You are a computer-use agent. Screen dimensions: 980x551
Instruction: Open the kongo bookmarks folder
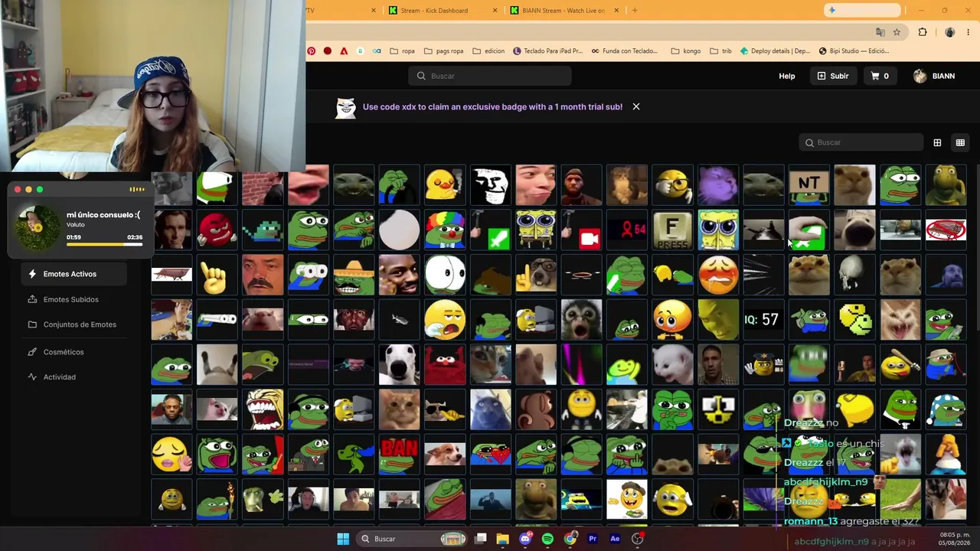click(x=686, y=51)
